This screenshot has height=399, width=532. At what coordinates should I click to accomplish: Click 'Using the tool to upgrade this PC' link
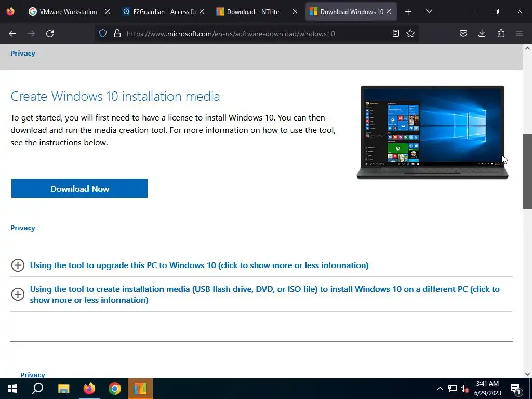199,265
